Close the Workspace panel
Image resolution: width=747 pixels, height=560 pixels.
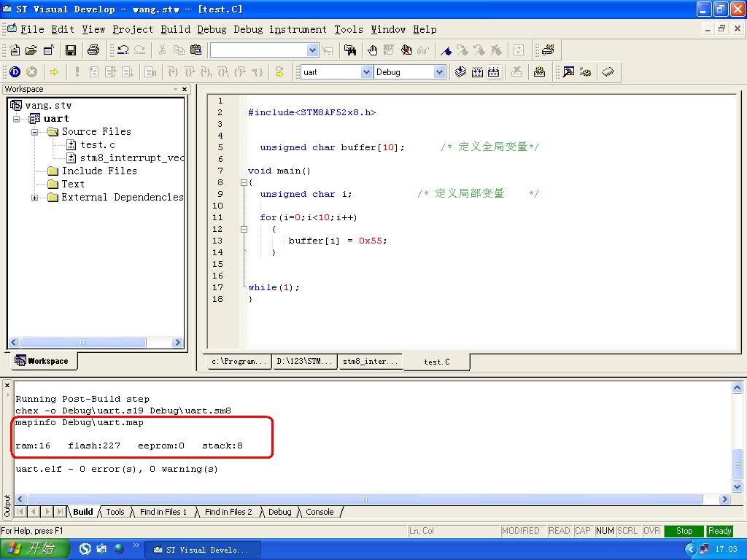pos(185,89)
